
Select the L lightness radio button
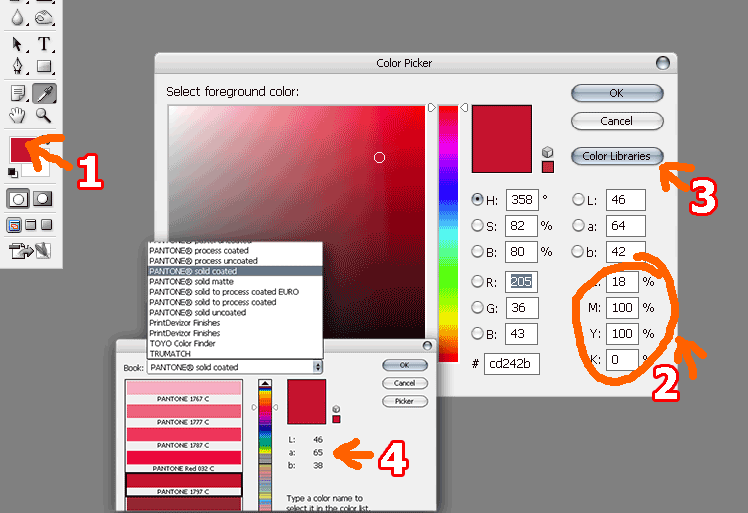[578, 199]
